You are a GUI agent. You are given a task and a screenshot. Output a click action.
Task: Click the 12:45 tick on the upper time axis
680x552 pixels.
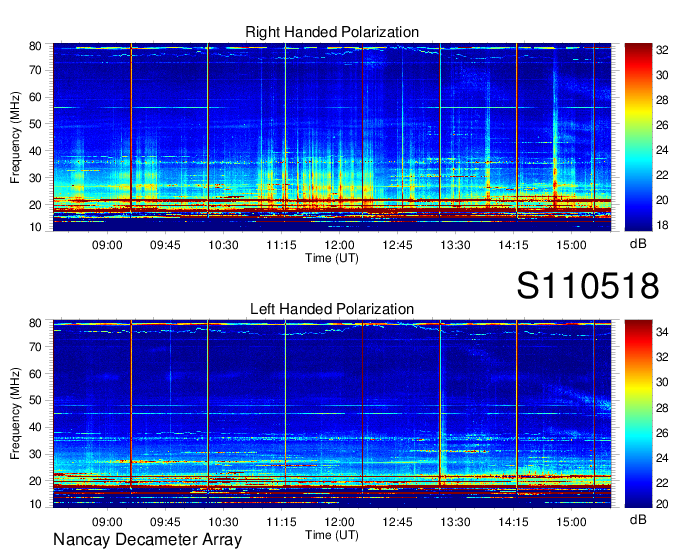tap(397, 245)
